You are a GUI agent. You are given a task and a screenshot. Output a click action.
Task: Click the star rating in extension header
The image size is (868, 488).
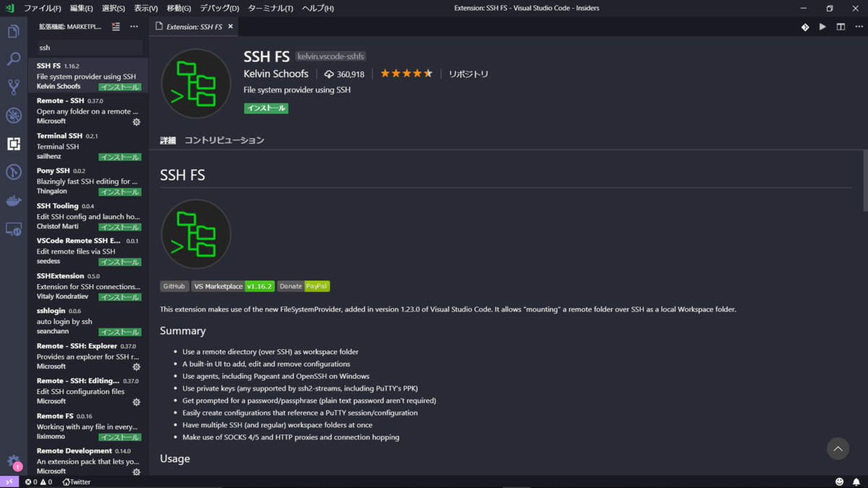pos(407,74)
